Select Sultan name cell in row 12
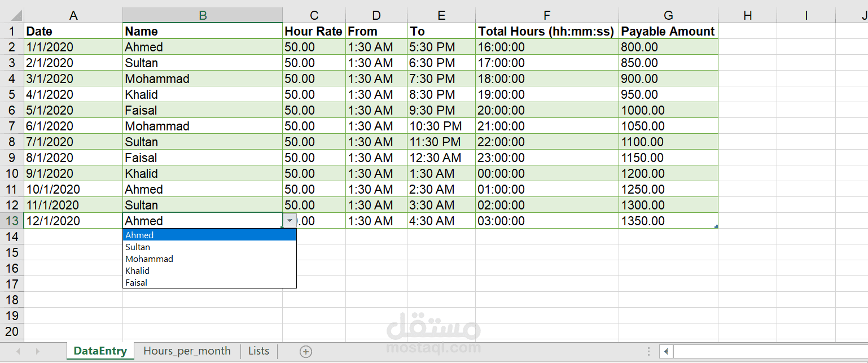This screenshot has height=363, width=868. (x=203, y=205)
